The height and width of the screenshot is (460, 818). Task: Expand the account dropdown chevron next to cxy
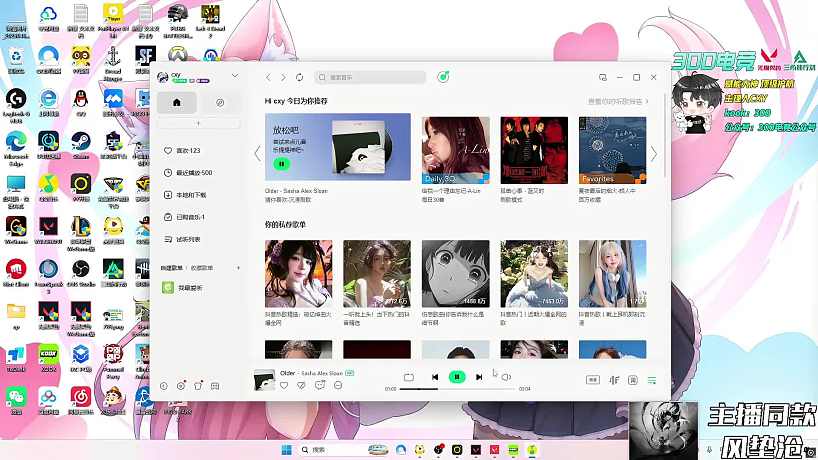click(x=235, y=76)
